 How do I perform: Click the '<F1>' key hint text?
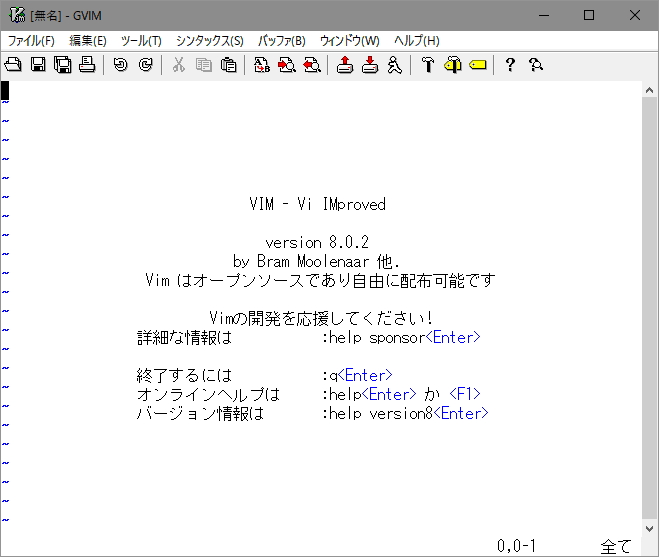pos(465,394)
